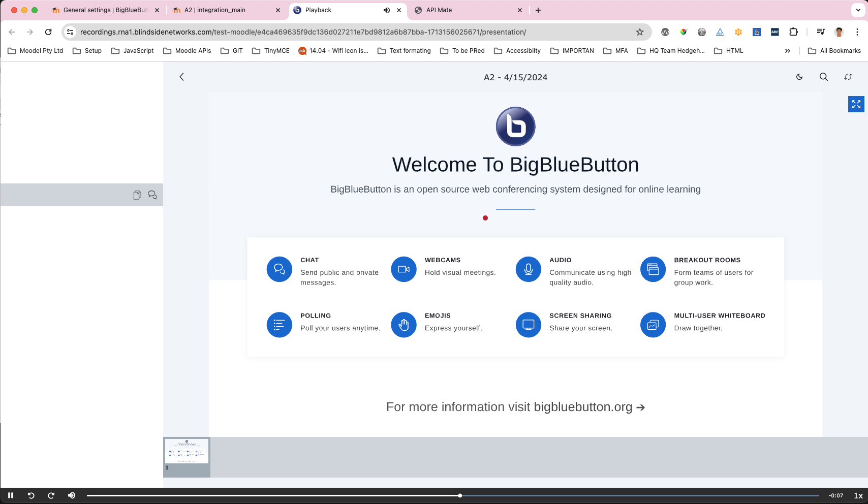Open the TinyMCE bookmarks folder
This screenshot has width=868, height=504.
[271, 51]
